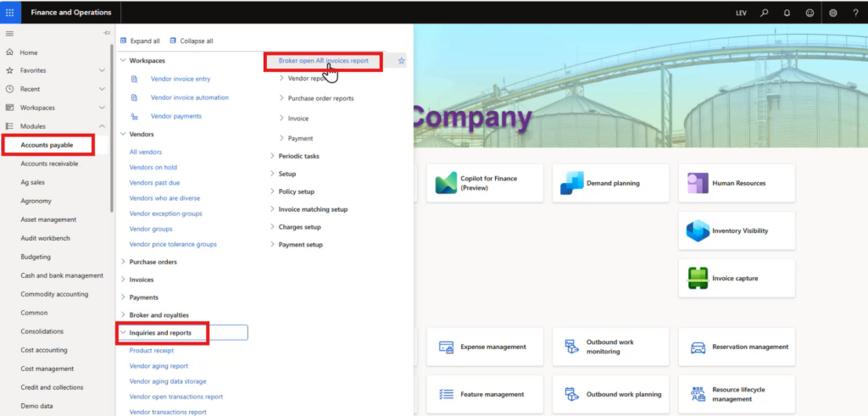Click the Collapse all icon
This screenshot has width=868, height=416.
(x=173, y=41)
